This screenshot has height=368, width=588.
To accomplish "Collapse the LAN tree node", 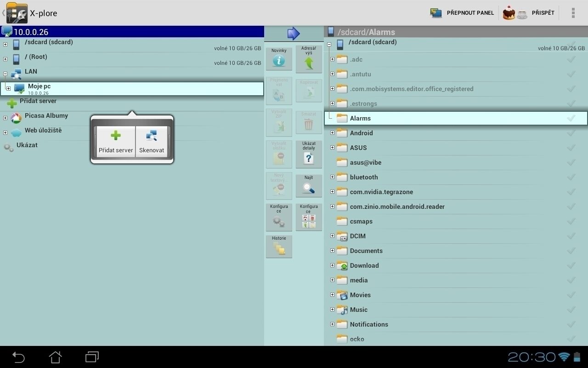I will pos(5,74).
